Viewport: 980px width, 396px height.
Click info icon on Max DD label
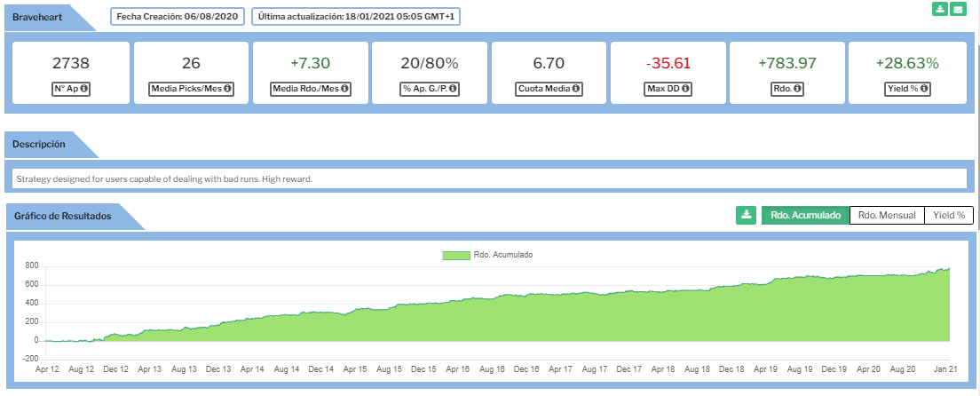click(x=687, y=89)
